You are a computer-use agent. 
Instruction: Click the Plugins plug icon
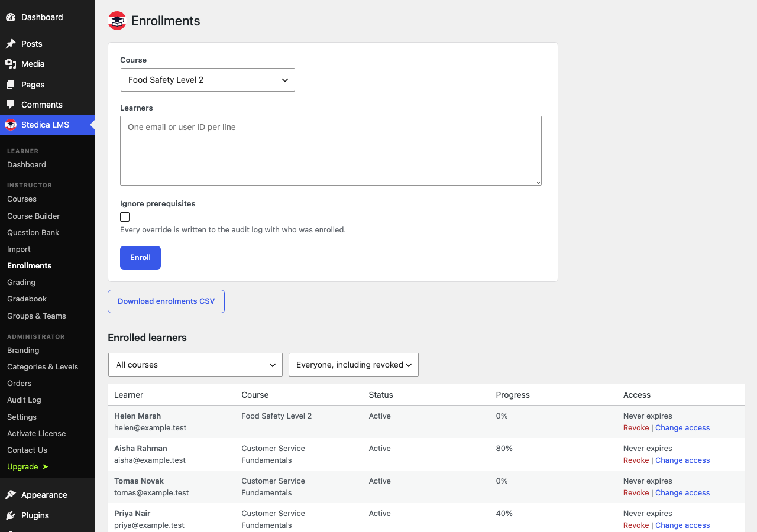[x=11, y=515]
